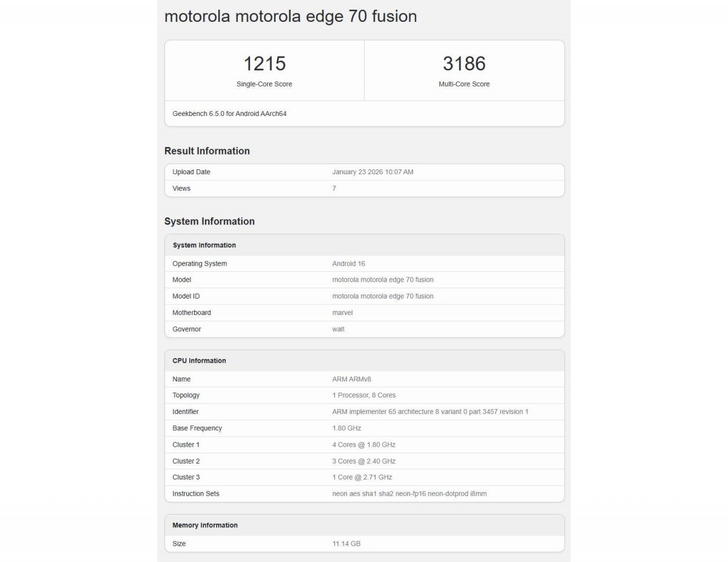Select the Instruction Sets row
728x562 pixels.
pos(364,493)
